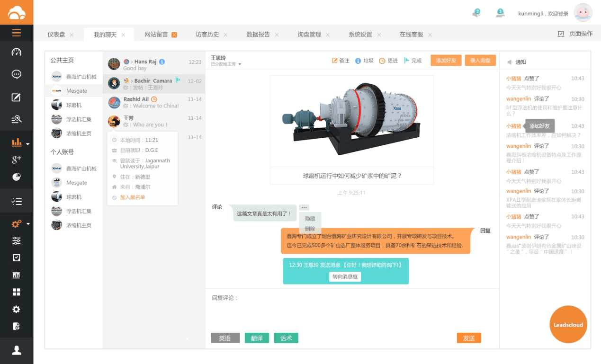Click the 更进 follow-up action
601x364 pixels.
click(388, 61)
